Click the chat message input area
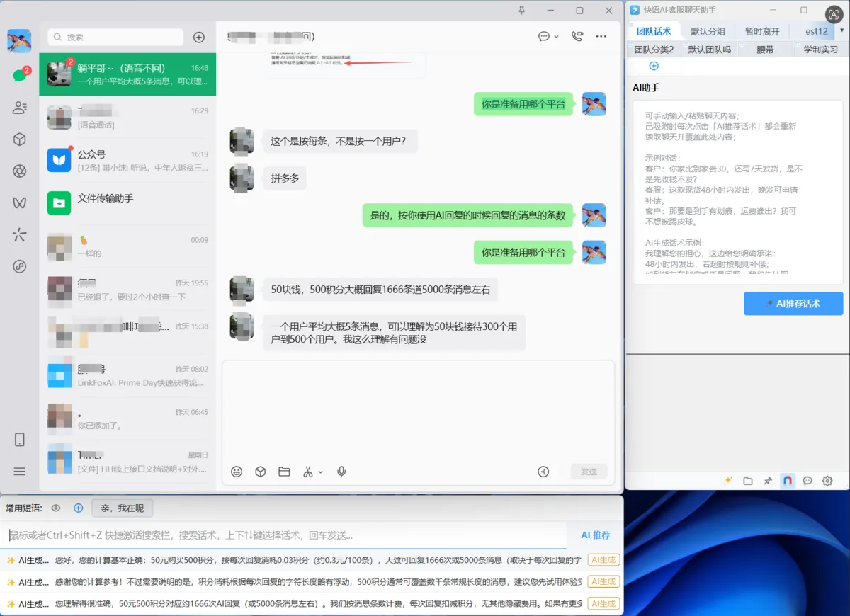The height and width of the screenshot is (616, 850). pos(418,411)
